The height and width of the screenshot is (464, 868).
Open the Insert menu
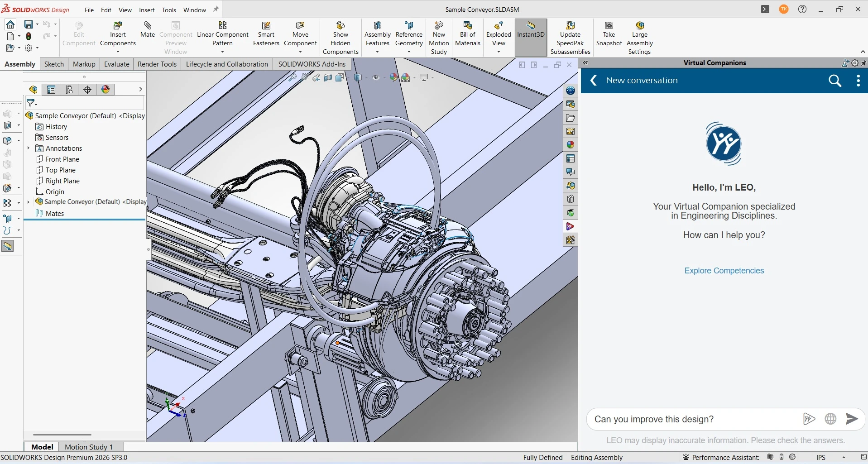147,10
